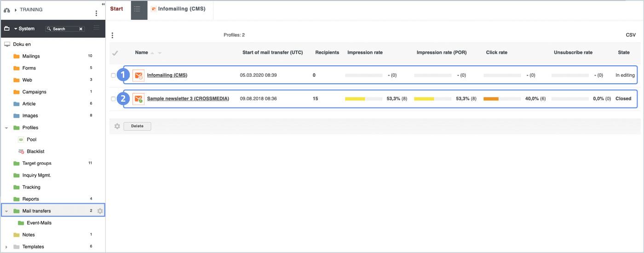Click the Sample newsletter 3 mail icon

tap(138, 99)
